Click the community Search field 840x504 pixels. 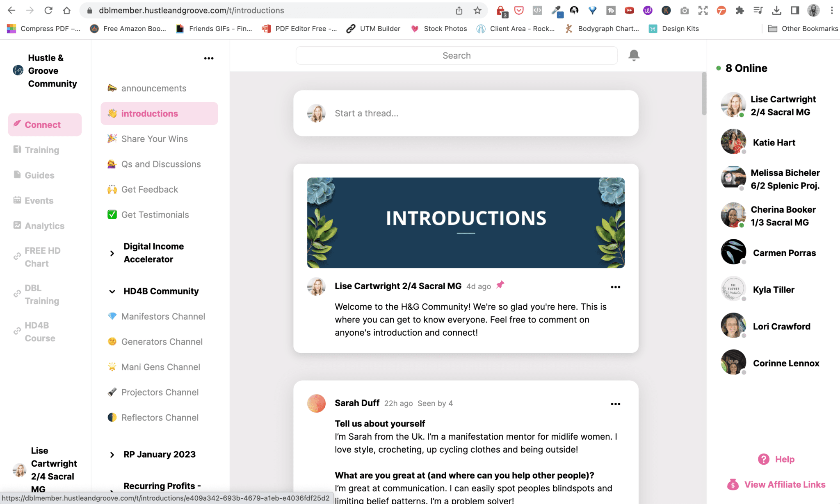[457, 55]
